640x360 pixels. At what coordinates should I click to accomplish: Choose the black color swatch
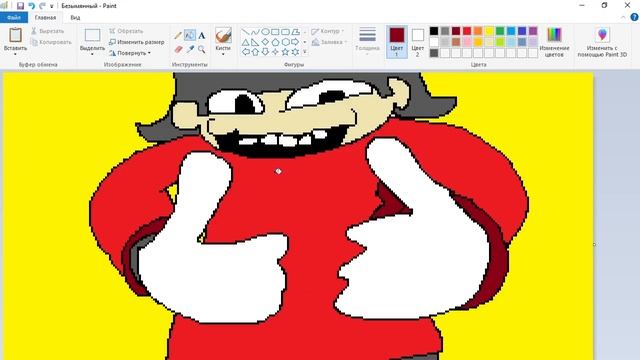[x=434, y=31]
